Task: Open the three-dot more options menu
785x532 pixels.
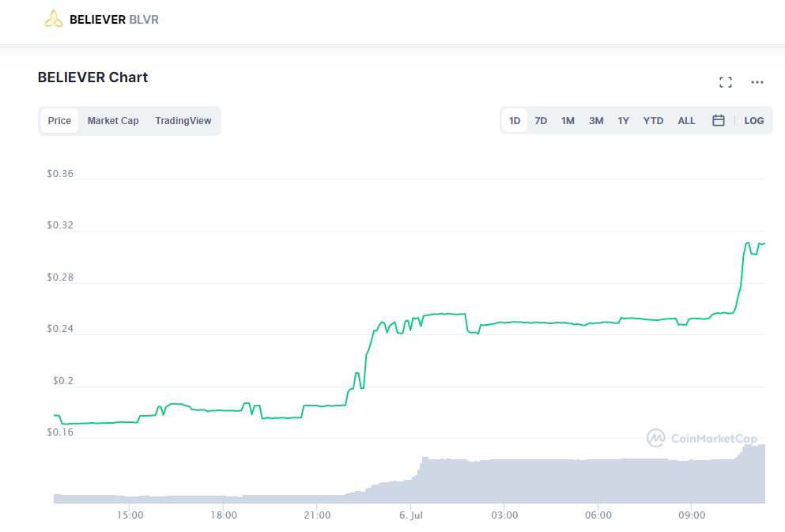Action: pyautogui.click(x=757, y=82)
